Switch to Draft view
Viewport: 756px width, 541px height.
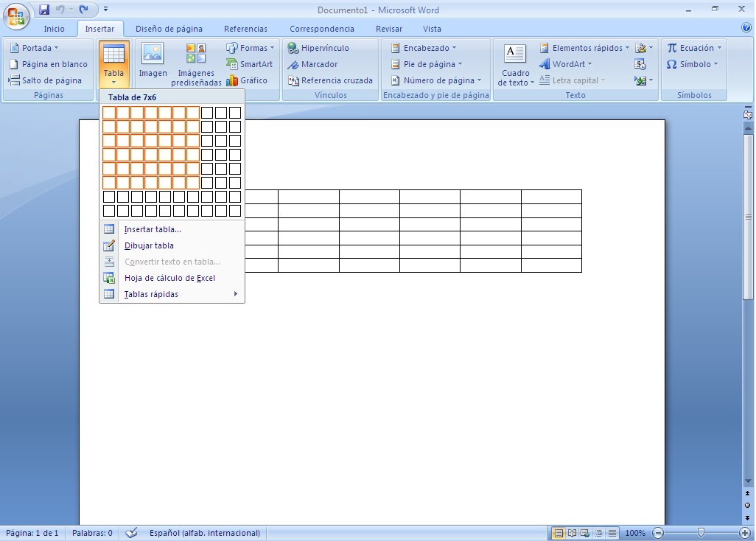(612, 534)
